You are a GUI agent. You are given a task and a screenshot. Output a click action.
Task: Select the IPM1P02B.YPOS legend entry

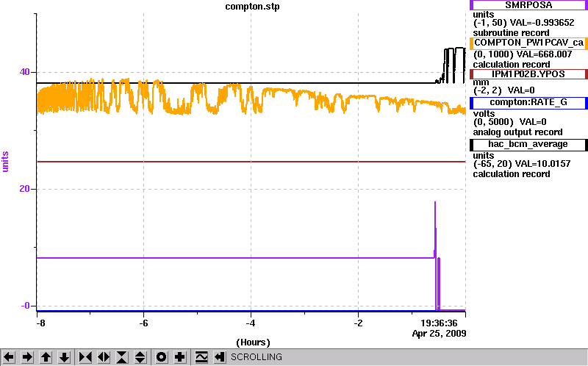(528, 74)
